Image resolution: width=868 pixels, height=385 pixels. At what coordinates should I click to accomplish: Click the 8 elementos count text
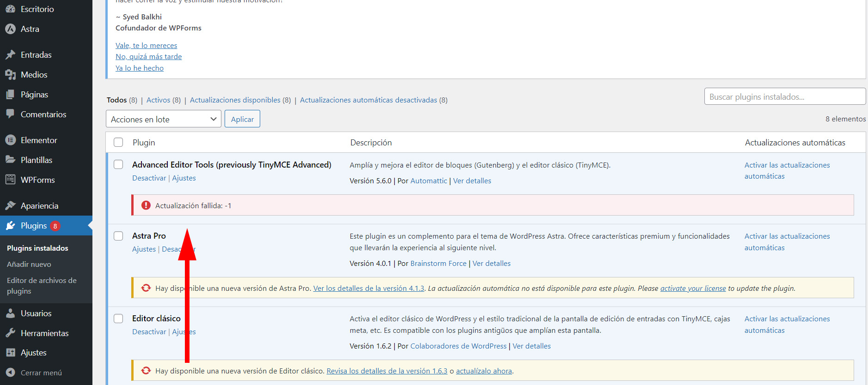tap(845, 119)
